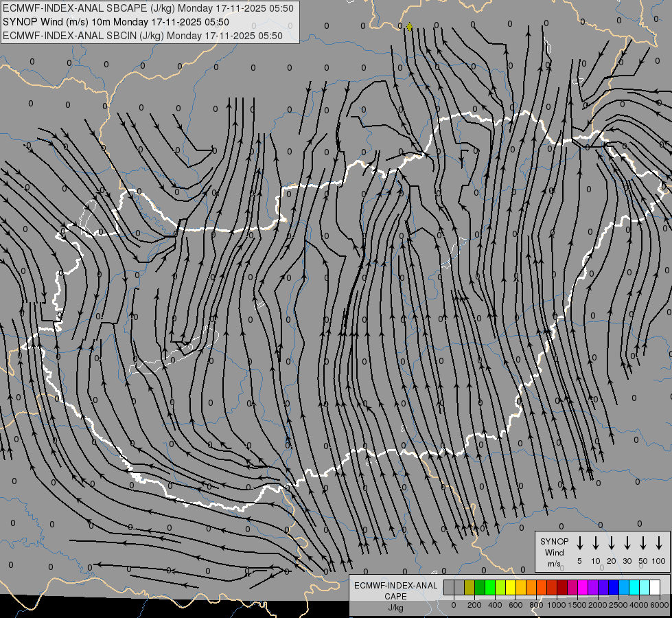Screen dimensions: 672x618
Task: Click the 400 tick on CAPE scale
Action: tap(495, 605)
